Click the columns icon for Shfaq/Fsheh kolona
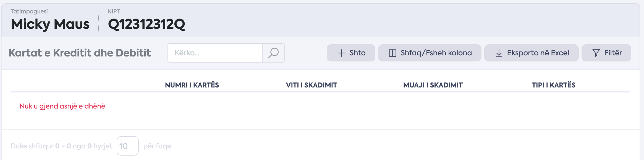This screenshot has height=160, width=644. [x=392, y=53]
